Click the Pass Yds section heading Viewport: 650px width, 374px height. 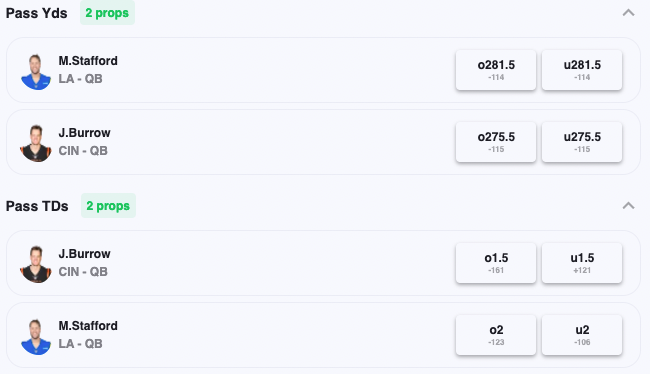point(36,13)
